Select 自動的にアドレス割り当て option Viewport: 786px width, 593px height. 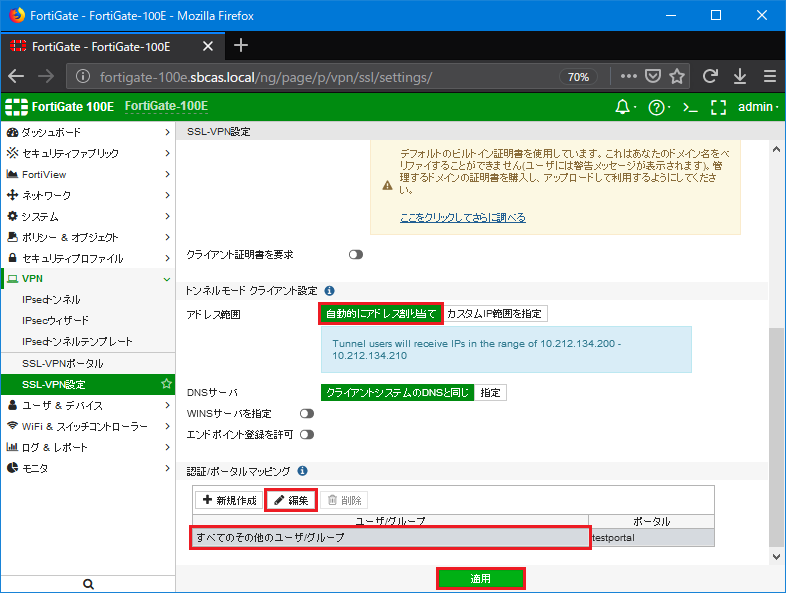pos(381,314)
